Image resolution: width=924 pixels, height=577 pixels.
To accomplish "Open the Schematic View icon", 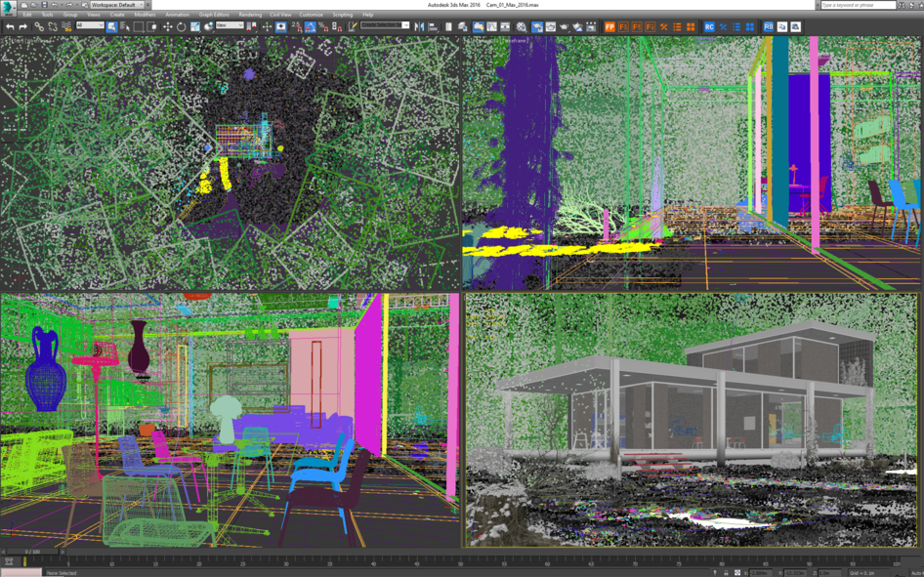I will [x=505, y=26].
